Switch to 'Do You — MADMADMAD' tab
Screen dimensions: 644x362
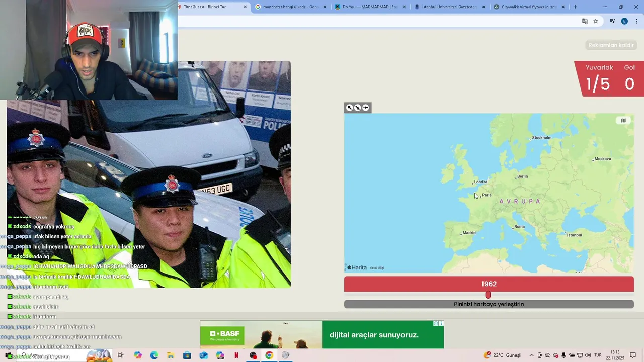click(371, 7)
